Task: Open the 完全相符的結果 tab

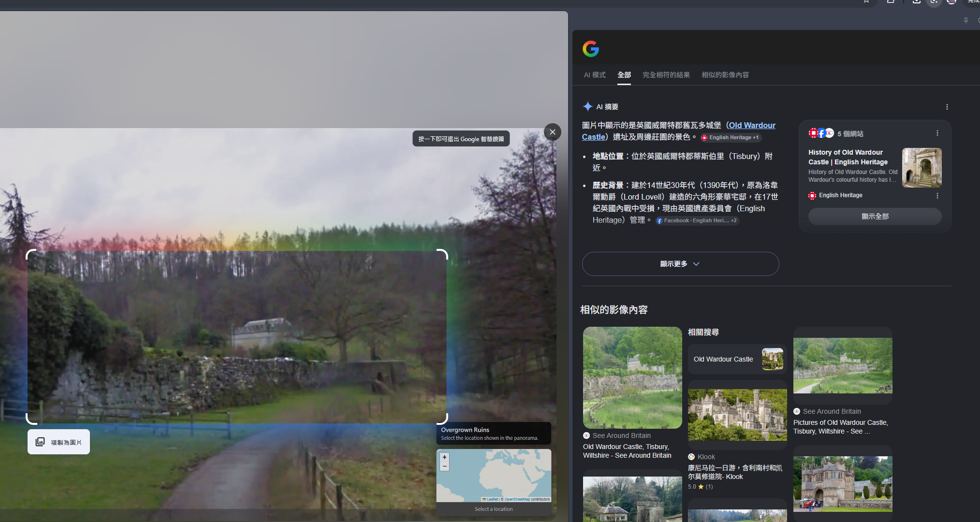Action: click(x=666, y=75)
